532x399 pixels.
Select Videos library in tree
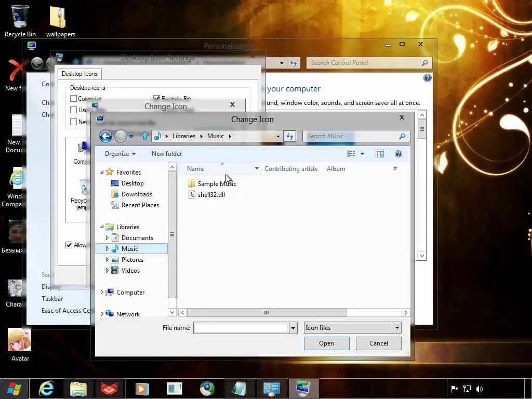pos(126,270)
